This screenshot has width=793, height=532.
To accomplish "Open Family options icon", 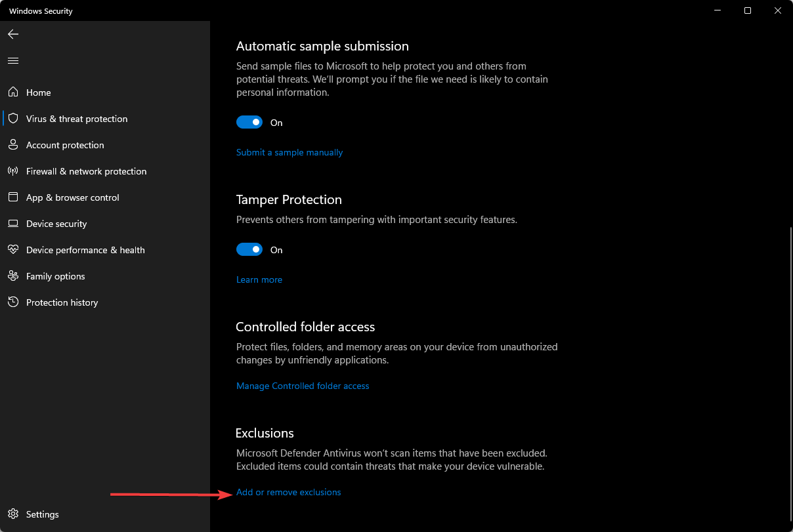I will (x=13, y=276).
